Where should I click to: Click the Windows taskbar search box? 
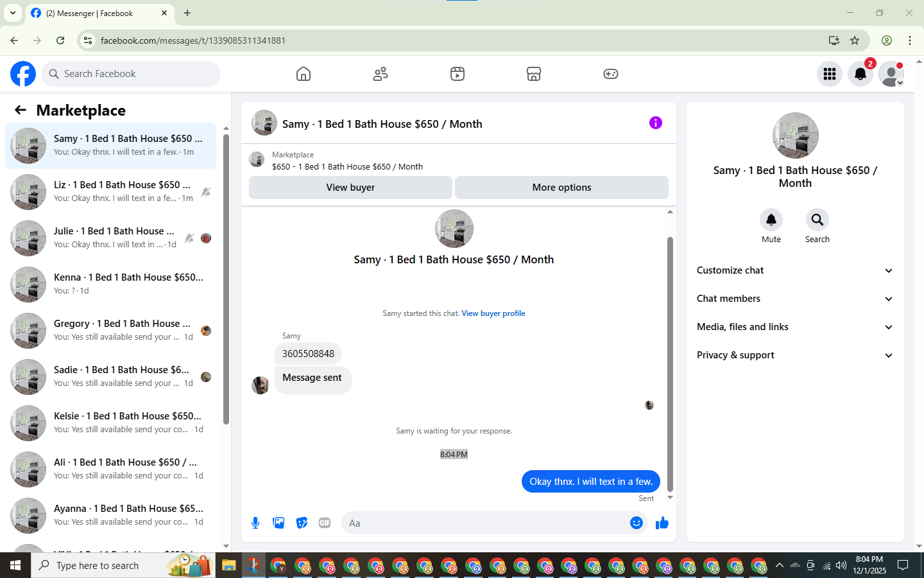pos(123,565)
